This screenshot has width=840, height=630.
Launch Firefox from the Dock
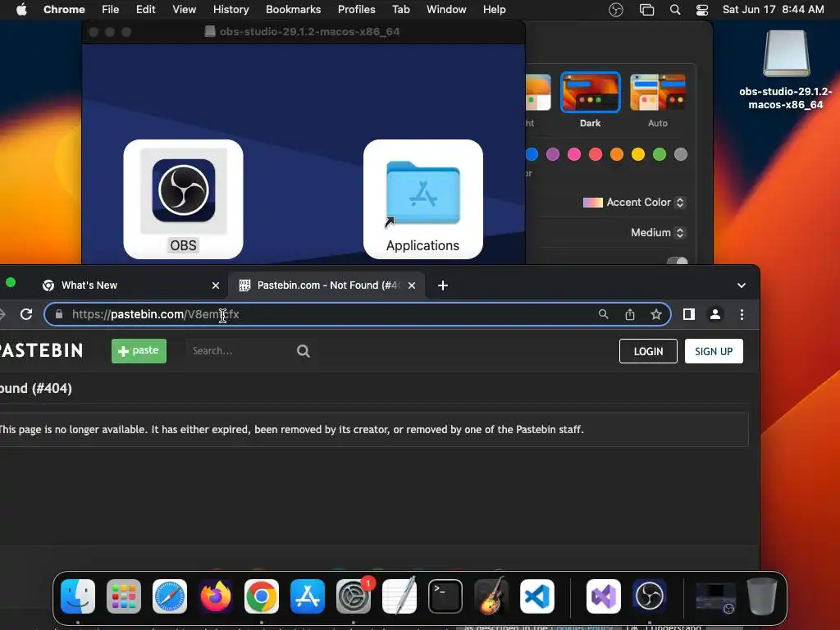point(216,596)
